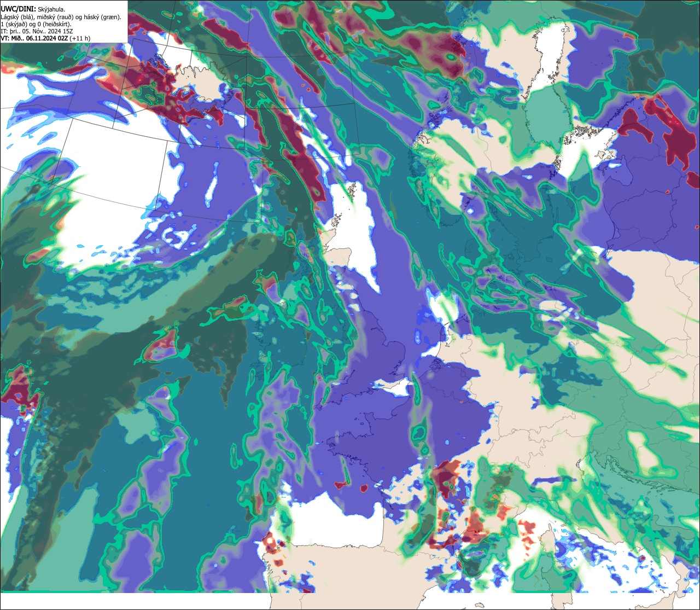The width and height of the screenshot is (700, 610).
Task: Click the '1 (skýjað) og 0 (heiðskírt).' line
Action: point(36,24)
